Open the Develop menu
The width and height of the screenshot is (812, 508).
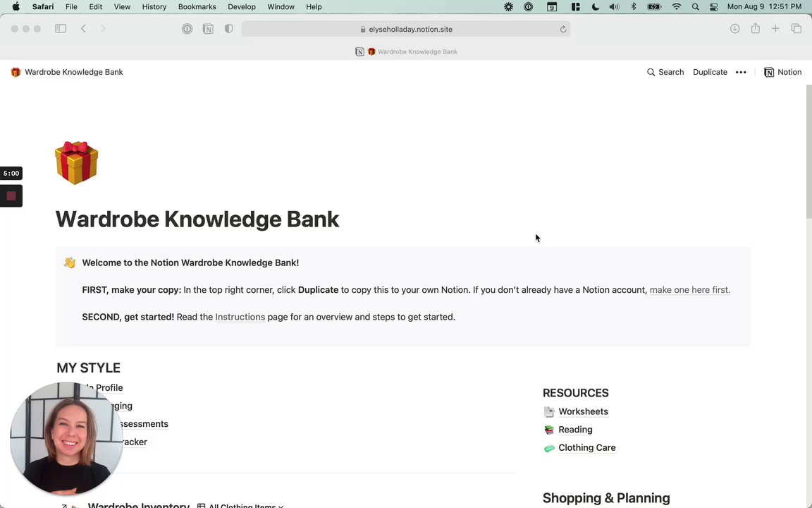click(x=242, y=7)
